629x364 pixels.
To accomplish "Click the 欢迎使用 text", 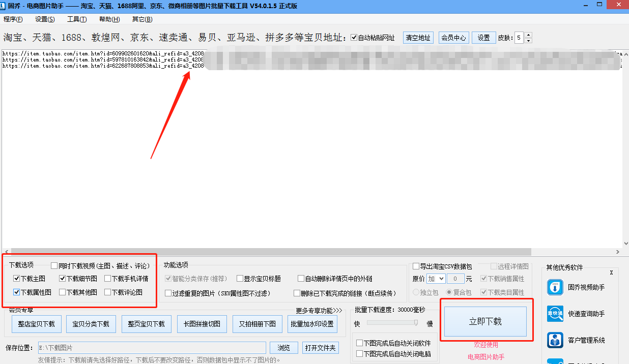I will [x=486, y=345].
